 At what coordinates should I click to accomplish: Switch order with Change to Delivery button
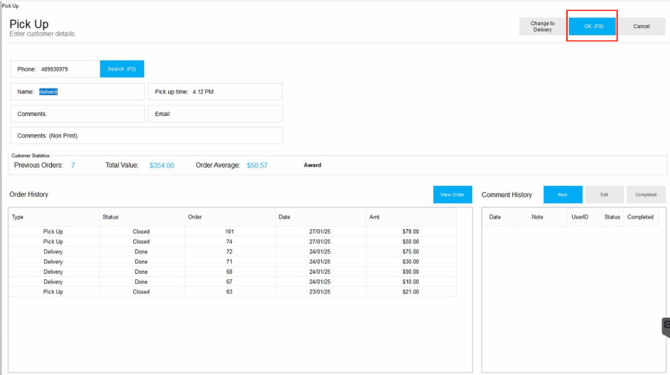pyautogui.click(x=542, y=26)
